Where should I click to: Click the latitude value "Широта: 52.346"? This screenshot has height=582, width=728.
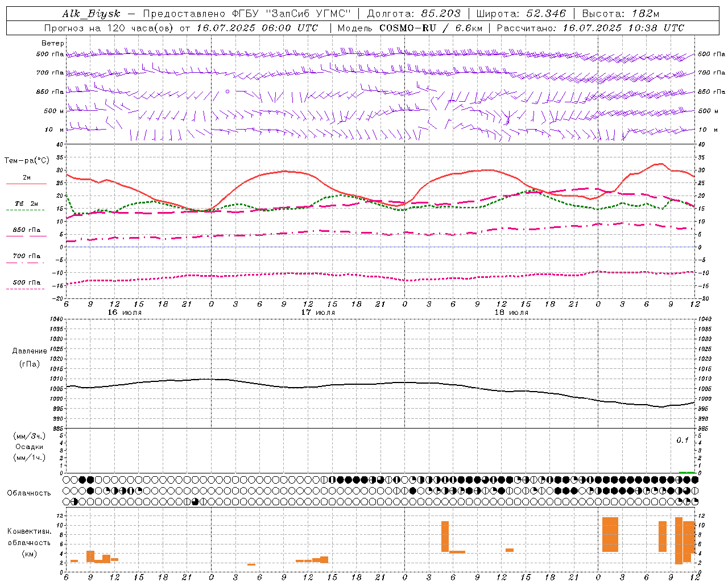pos(521,14)
